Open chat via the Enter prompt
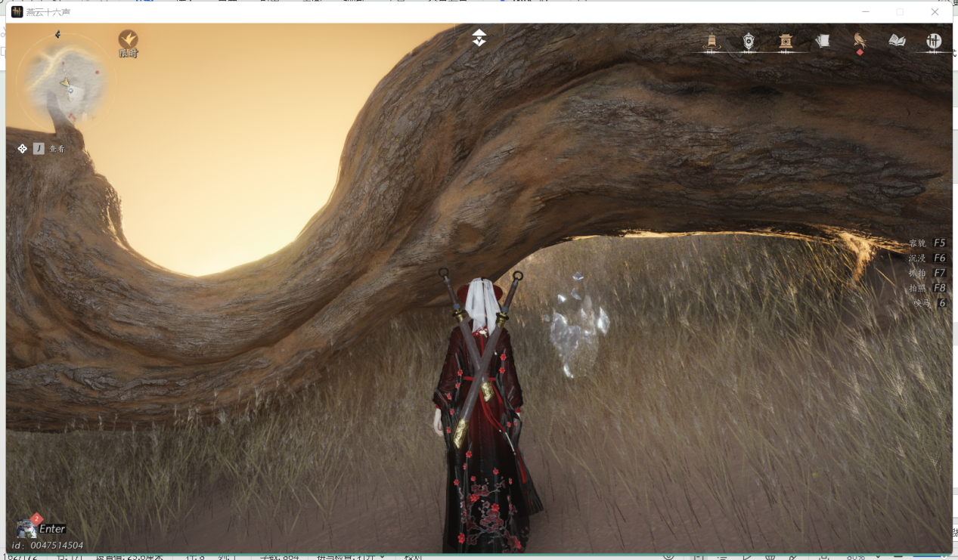 53,529
